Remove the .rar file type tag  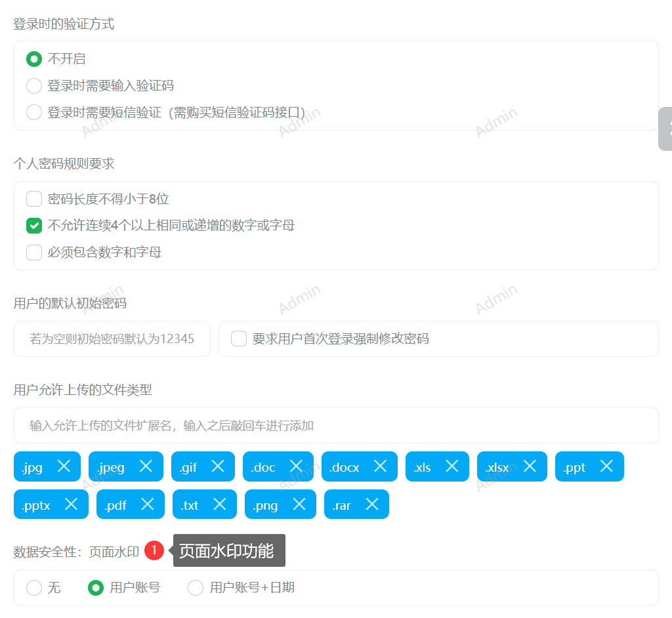[x=372, y=504]
